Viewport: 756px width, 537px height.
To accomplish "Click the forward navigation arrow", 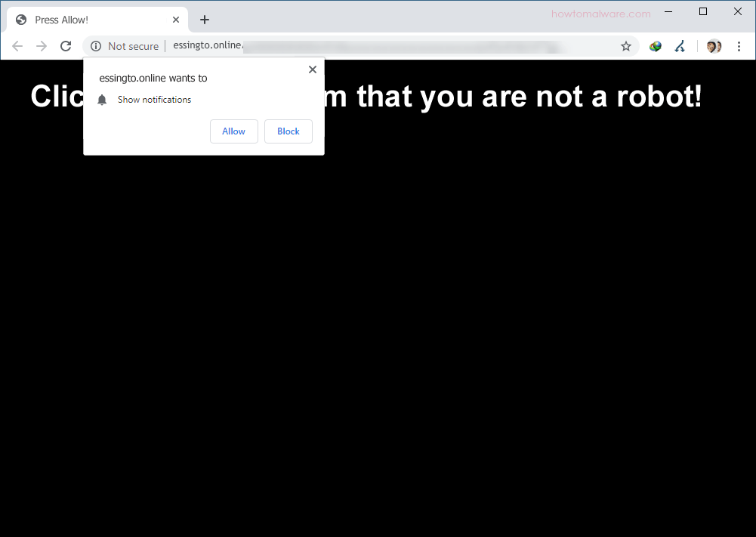I will (41, 45).
